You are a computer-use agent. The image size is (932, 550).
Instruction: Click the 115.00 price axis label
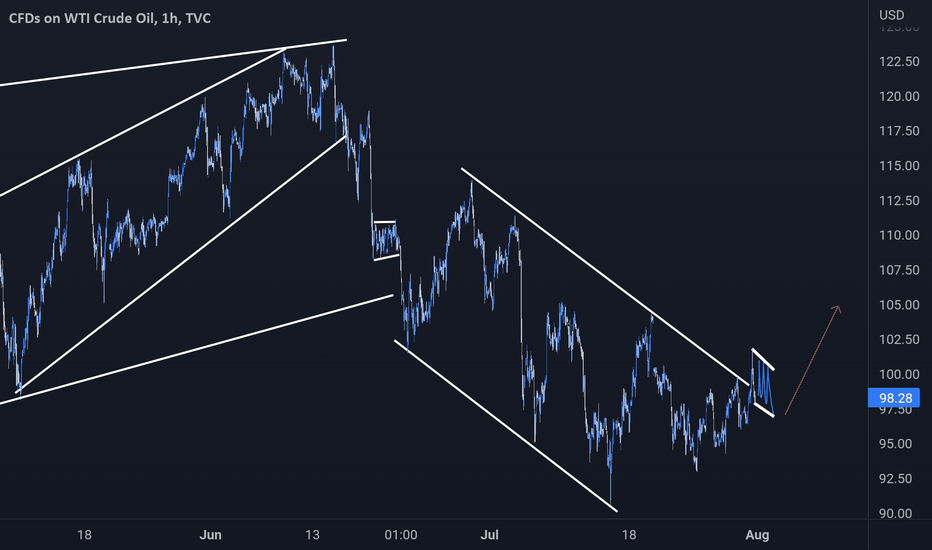(x=899, y=166)
